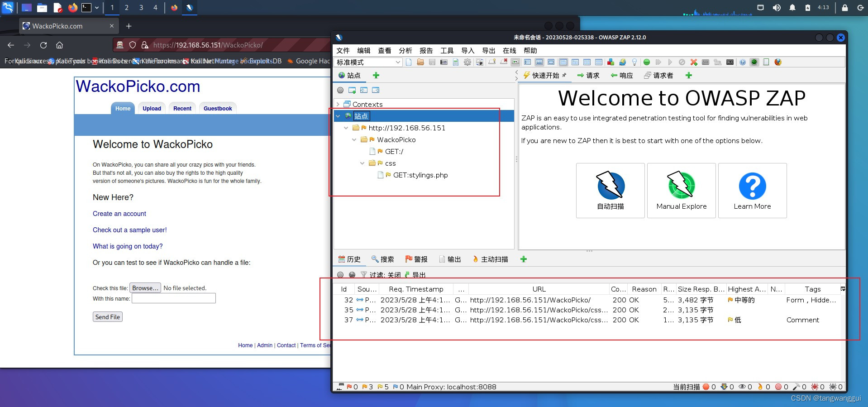The image size is (868, 407).
Task: Select the GET:/ tree item
Action: [x=394, y=152]
